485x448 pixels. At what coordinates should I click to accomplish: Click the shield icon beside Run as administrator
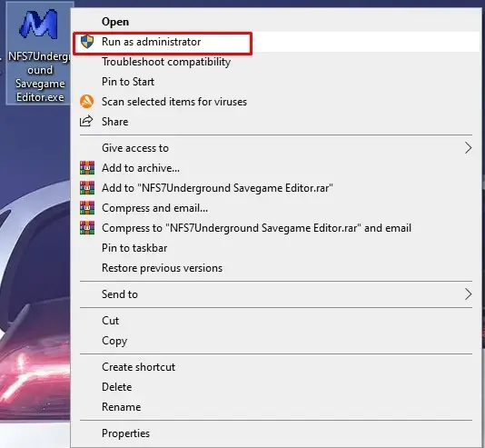pos(87,42)
